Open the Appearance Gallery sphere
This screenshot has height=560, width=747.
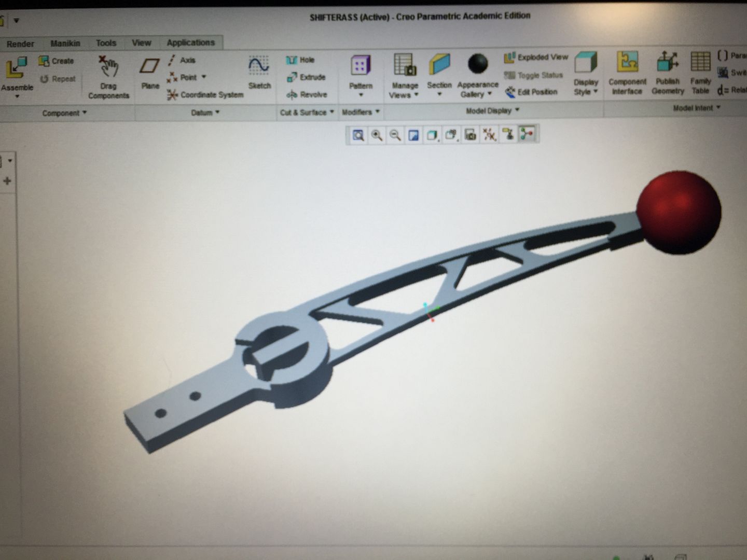coord(478,64)
